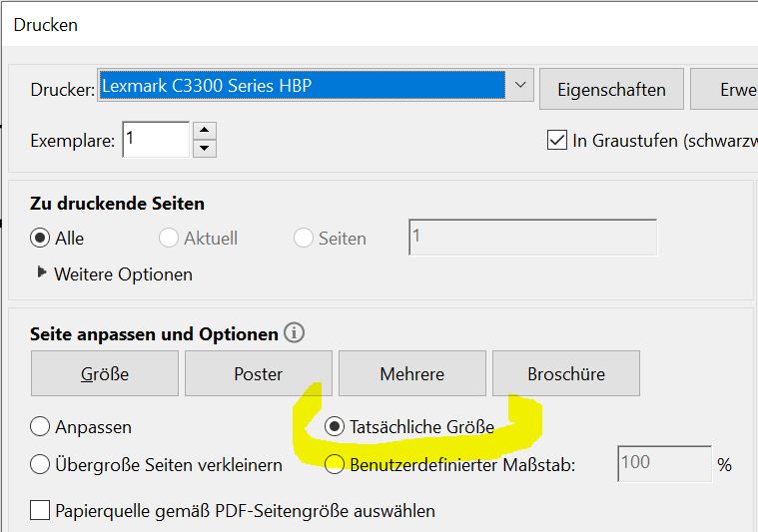Screen dimensions: 758x532
Task: Choose Übergroße Seiten verkleinern option
Action: pyautogui.click(x=41, y=464)
